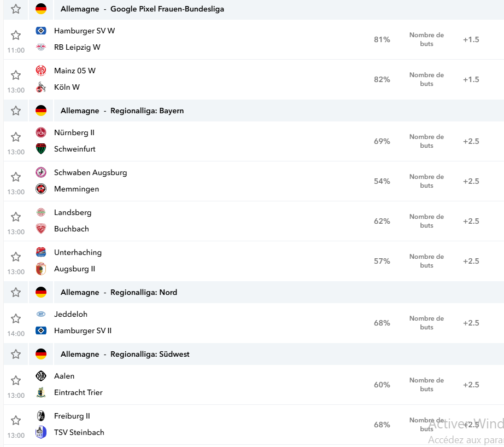Open the Regionalliga: Bayern league header

(x=147, y=111)
